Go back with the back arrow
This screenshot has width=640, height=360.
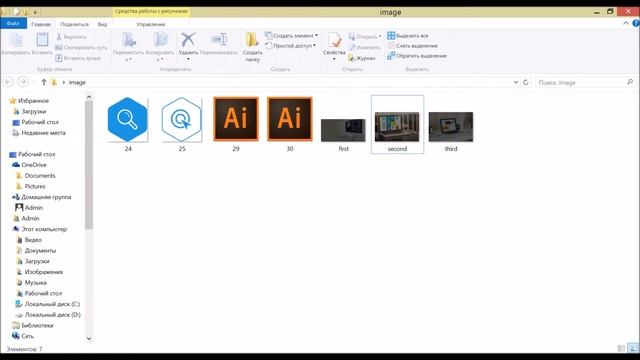pos(8,82)
